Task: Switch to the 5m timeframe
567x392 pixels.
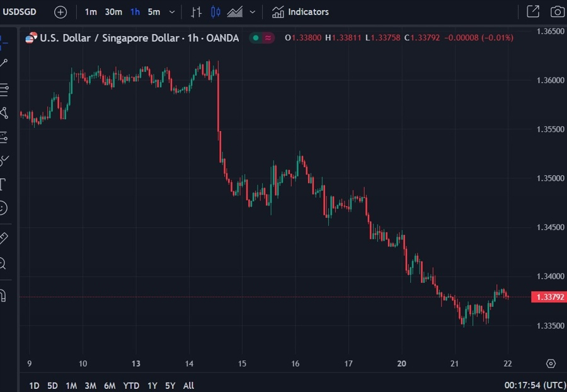Action: point(154,12)
